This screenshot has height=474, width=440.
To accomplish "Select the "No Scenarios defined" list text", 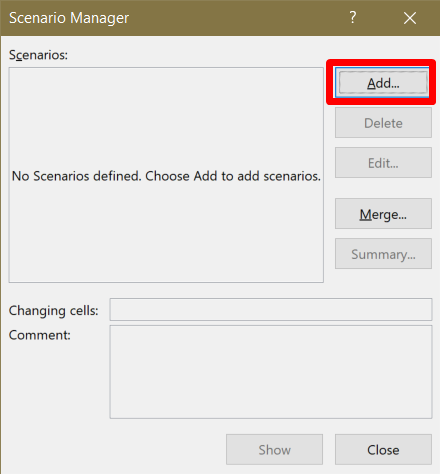I will (166, 176).
